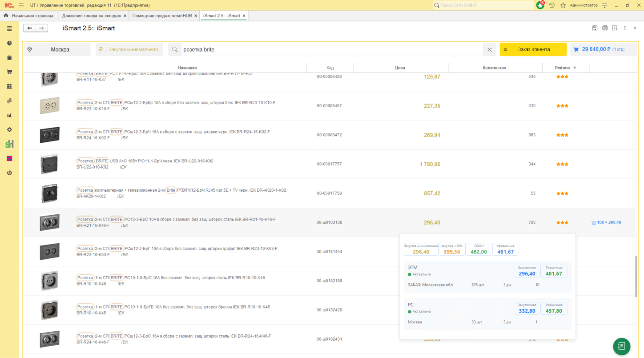Click the розетка brite search field

329,49
